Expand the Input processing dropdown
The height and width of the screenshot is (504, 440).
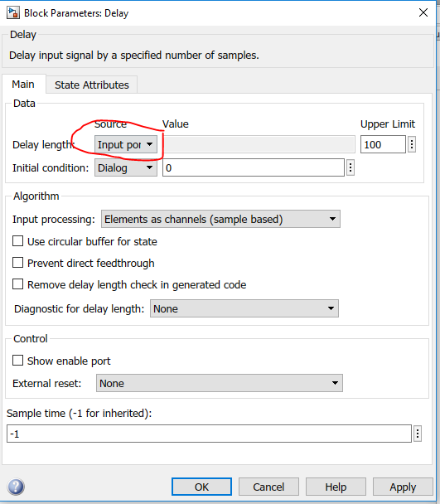tap(220, 219)
